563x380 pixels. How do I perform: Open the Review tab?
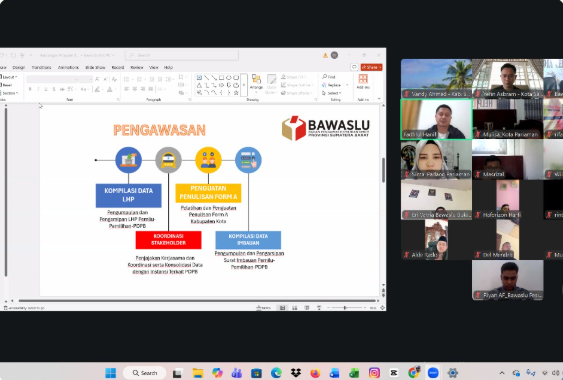(137, 68)
